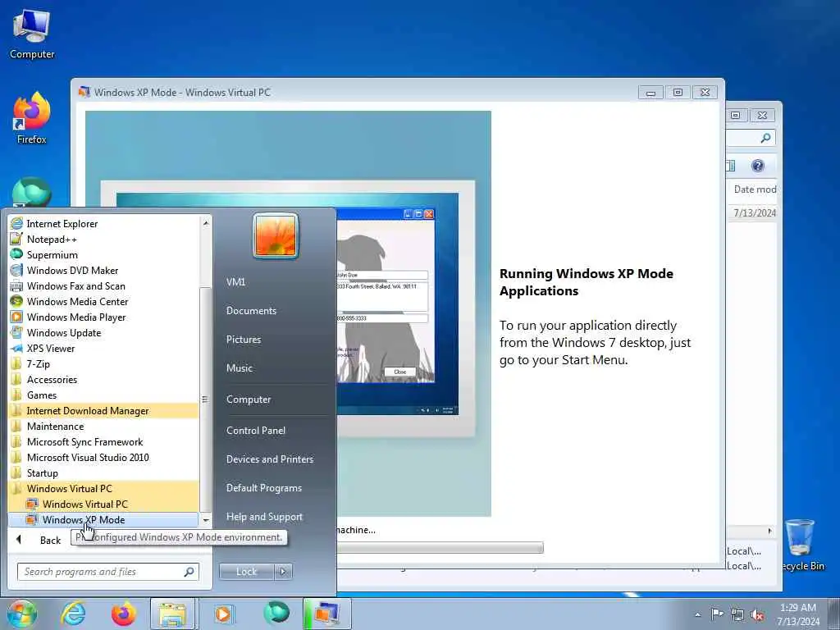Click programs list scroll down arrow

pyautogui.click(x=205, y=520)
